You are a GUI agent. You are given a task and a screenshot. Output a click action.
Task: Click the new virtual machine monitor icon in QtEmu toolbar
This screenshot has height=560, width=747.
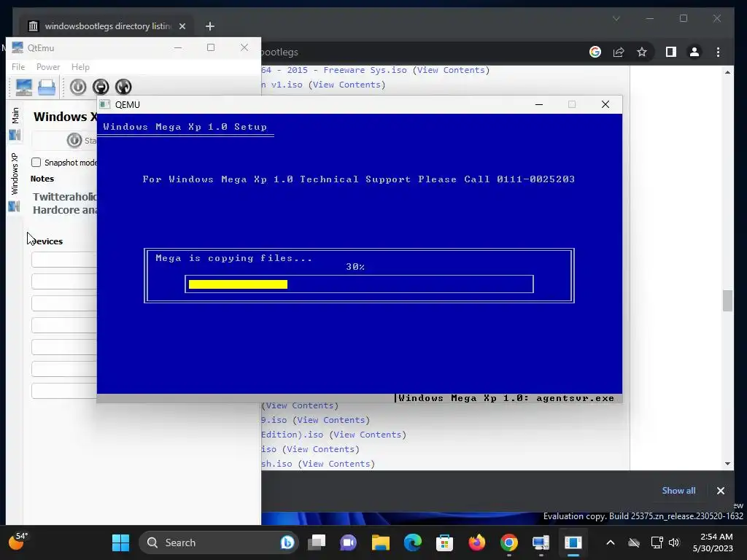(x=24, y=87)
